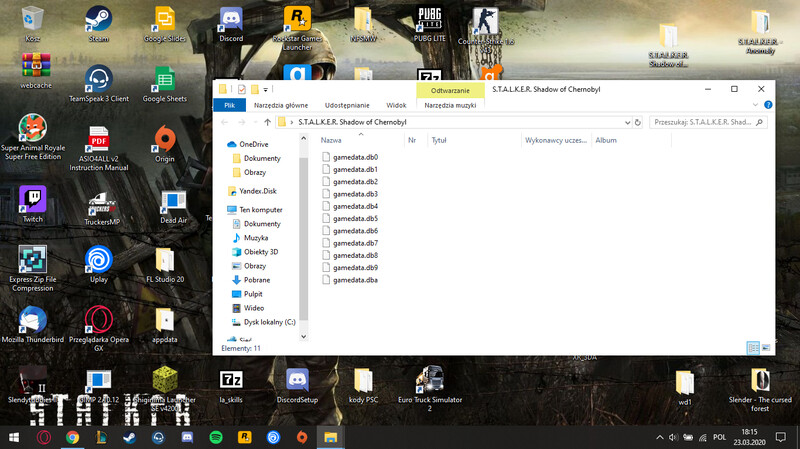Open the Widok ribbon tab

[x=396, y=104]
